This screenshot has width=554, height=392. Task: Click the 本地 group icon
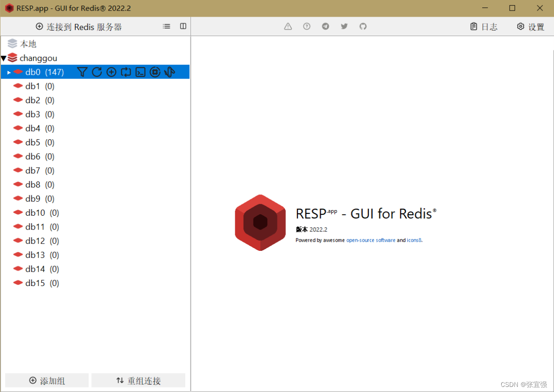click(13, 44)
